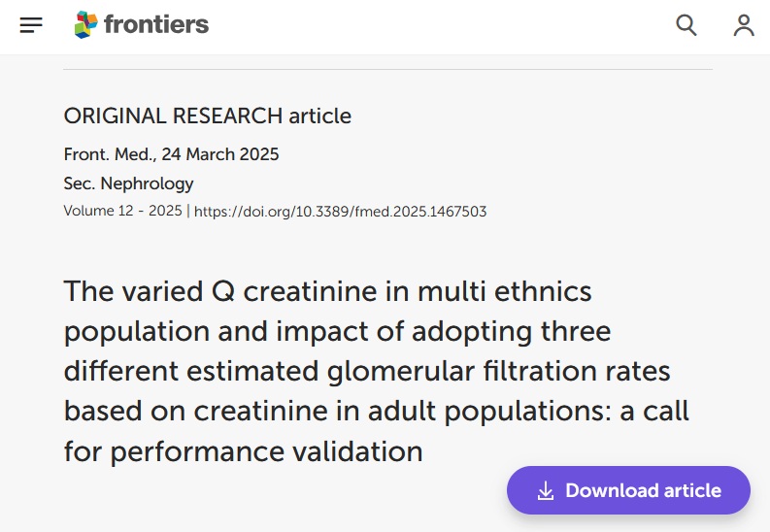The height and width of the screenshot is (532, 770).
Task: Click the 'for performance validation' title ending
Action: [243, 451]
